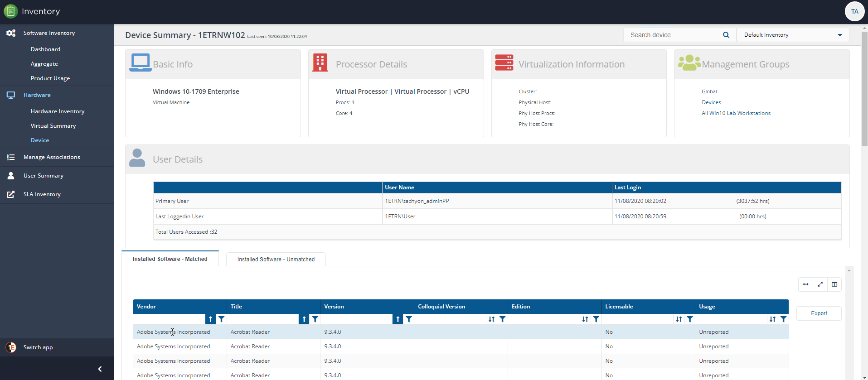Click the Total Users Accessed :32 row
Viewport: 868px width, 380px height.
[x=497, y=232]
